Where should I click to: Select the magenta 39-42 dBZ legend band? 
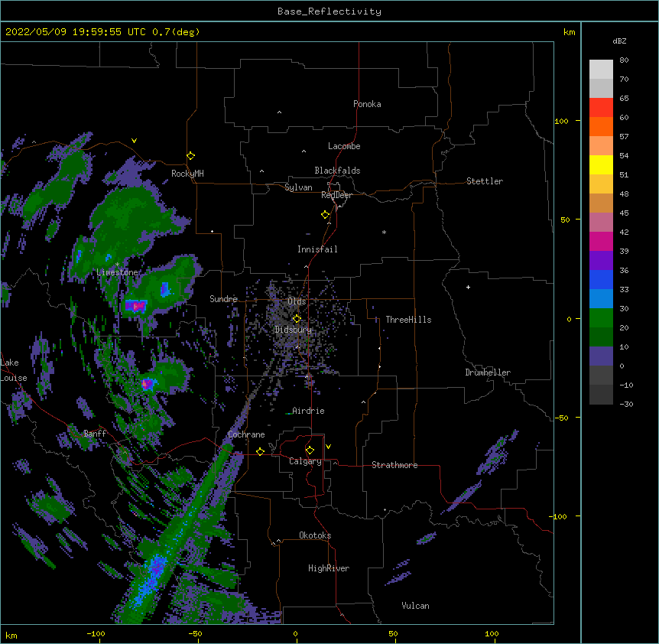tap(601, 241)
